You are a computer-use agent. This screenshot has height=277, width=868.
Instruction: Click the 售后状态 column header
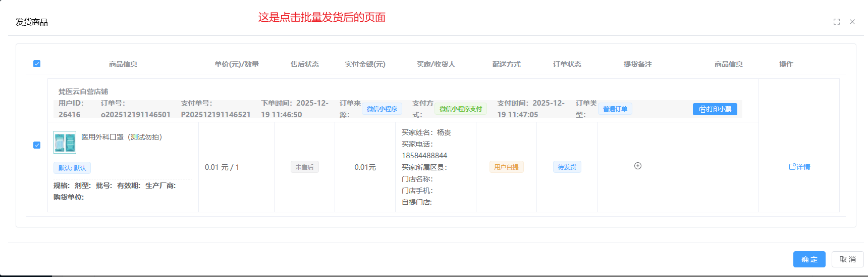click(x=305, y=64)
